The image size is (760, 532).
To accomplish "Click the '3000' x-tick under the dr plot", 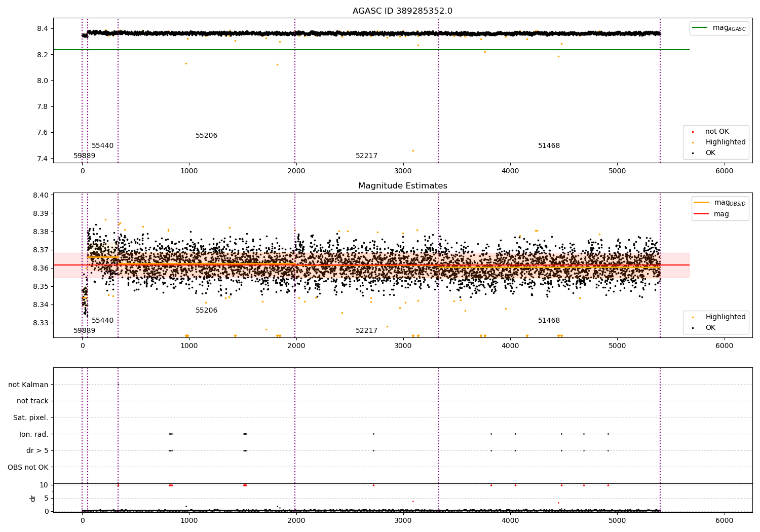I will tap(403, 520).
